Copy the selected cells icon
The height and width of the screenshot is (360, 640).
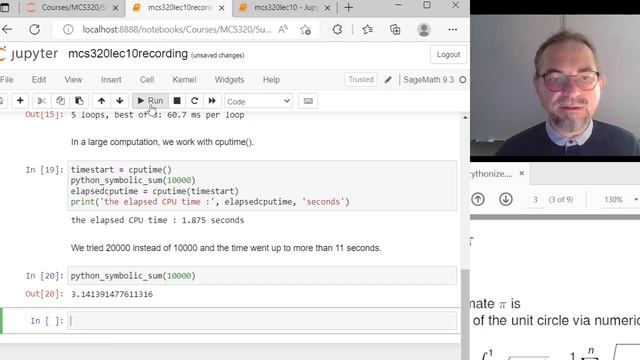(x=60, y=101)
